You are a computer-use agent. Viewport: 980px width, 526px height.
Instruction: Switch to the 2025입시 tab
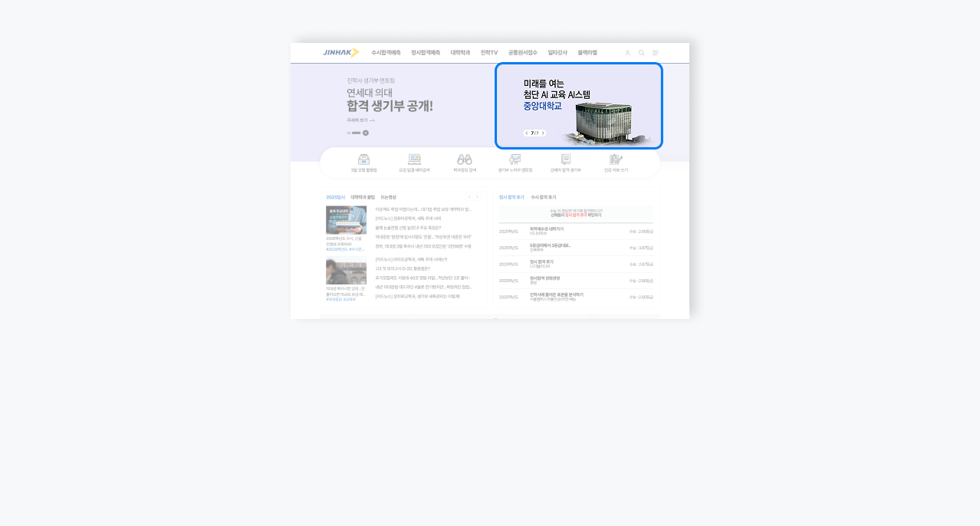point(335,197)
